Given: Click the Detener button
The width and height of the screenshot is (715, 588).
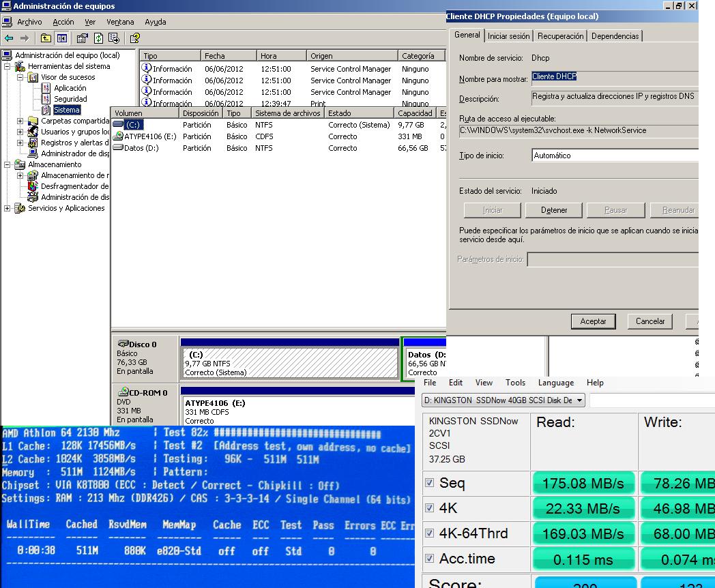Looking at the screenshot, I should click(553, 210).
